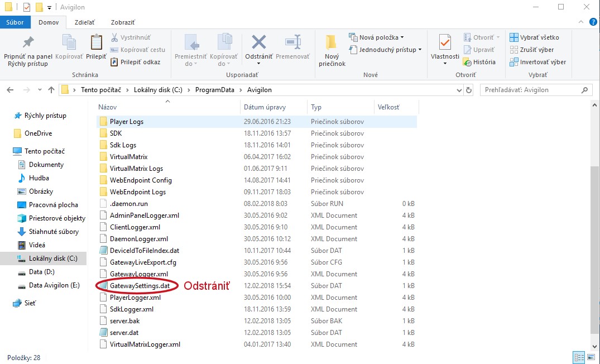Screen dimensions: 600x364
Task: Select the Domov ribbon tab
Action: [x=49, y=22]
